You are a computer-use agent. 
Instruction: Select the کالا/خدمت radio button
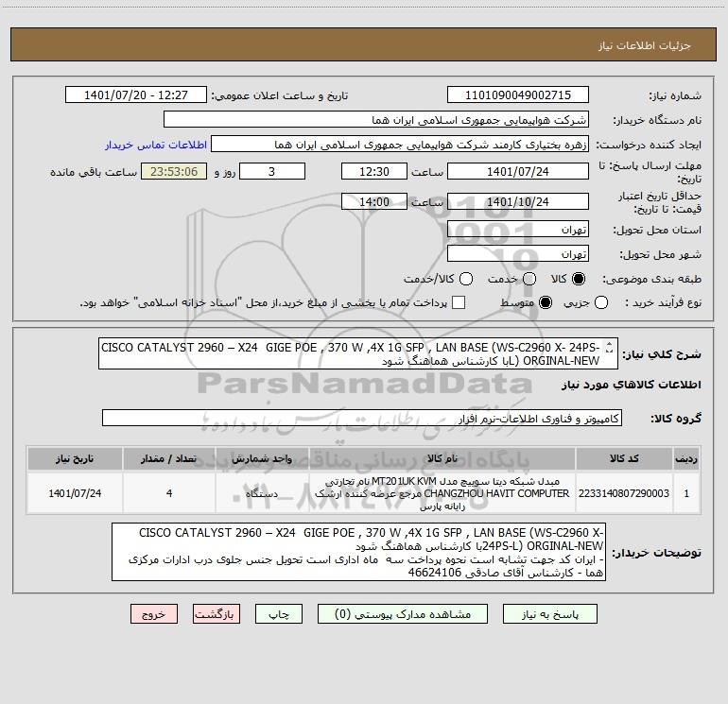[466, 279]
